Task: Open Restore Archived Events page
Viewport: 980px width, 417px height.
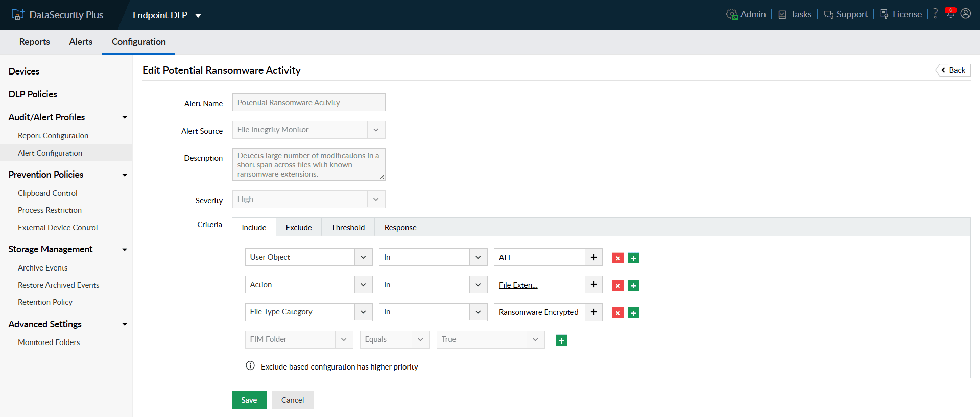Action: pyautogui.click(x=58, y=285)
